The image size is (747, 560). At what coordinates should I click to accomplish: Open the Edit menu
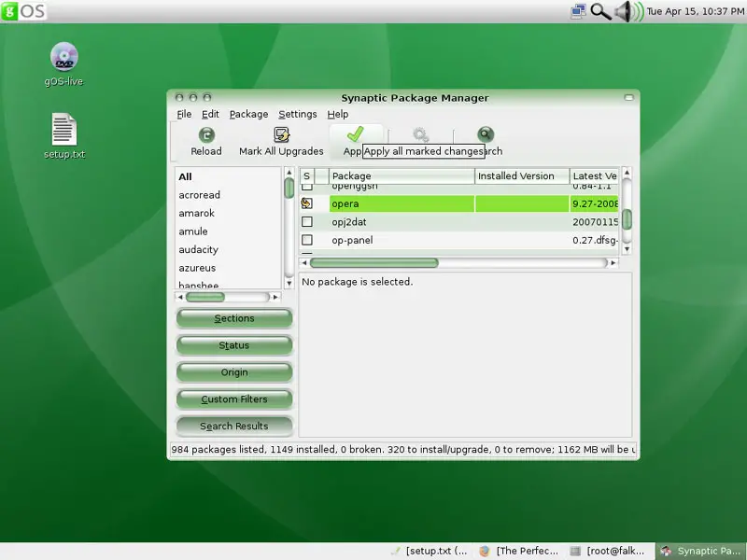click(x=210, y=114)
